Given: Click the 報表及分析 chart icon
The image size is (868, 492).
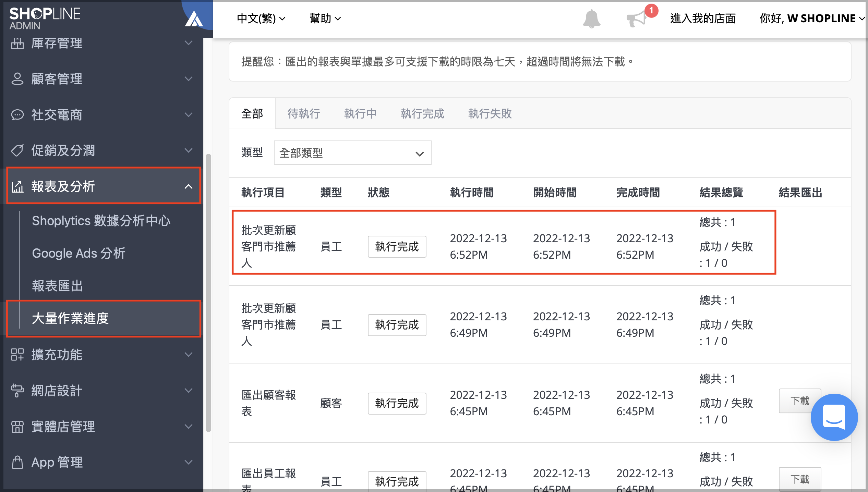Looking at the screenshot, I should click(x=17, y=187).
